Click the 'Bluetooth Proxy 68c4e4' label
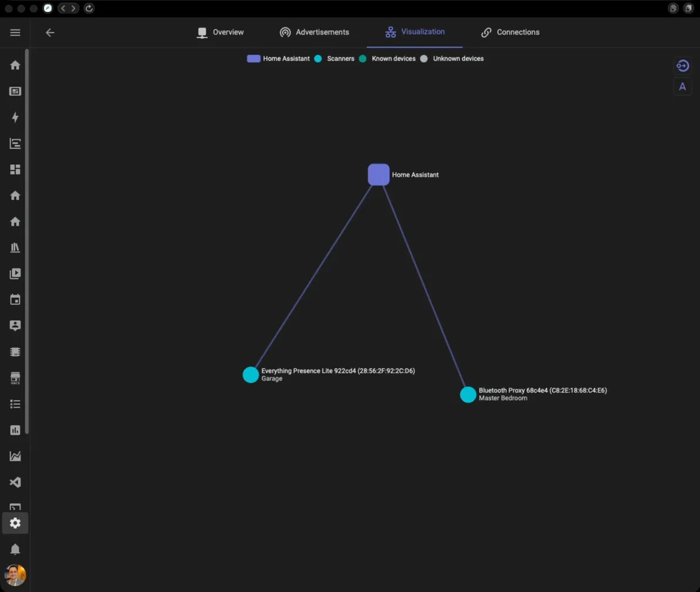This screenshot has height=592, width=700. coord(543,390)
